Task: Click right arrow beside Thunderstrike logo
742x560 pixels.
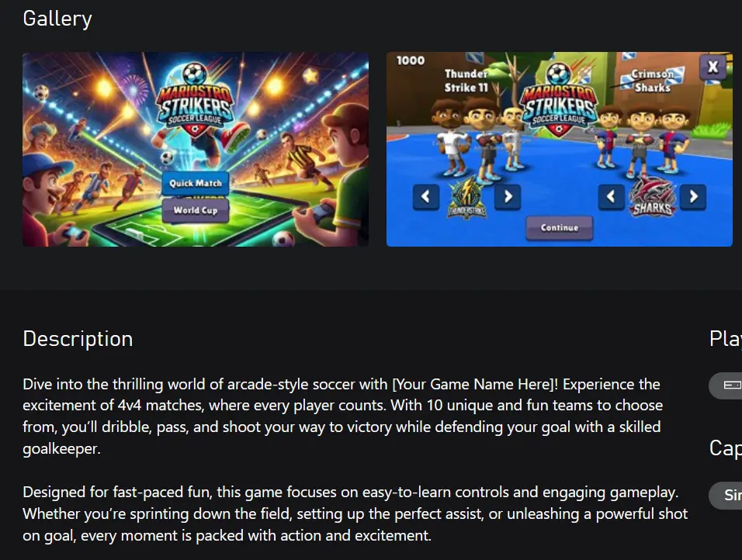Action: point(508,196)
